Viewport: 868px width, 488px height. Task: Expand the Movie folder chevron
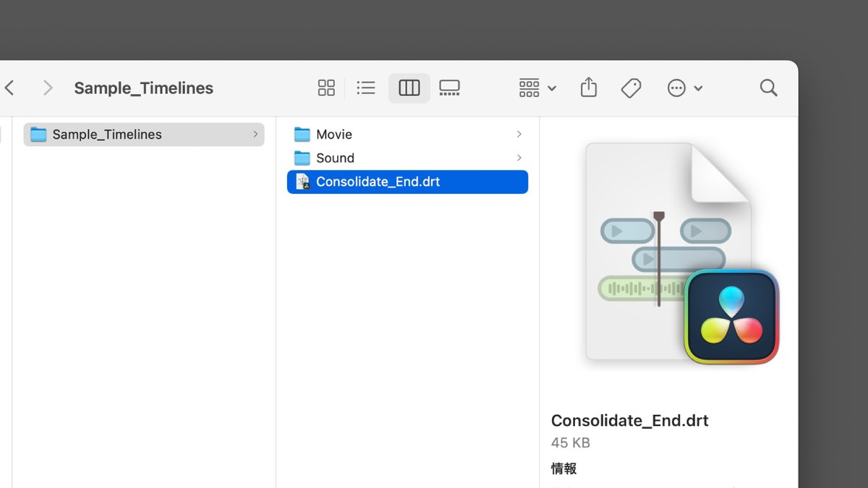pos(519,134)
